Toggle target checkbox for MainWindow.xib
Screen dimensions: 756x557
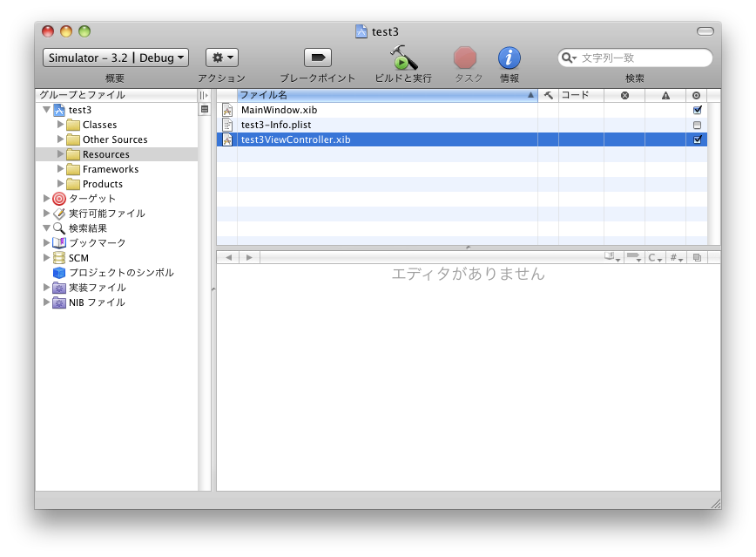(x=697, y=111)
